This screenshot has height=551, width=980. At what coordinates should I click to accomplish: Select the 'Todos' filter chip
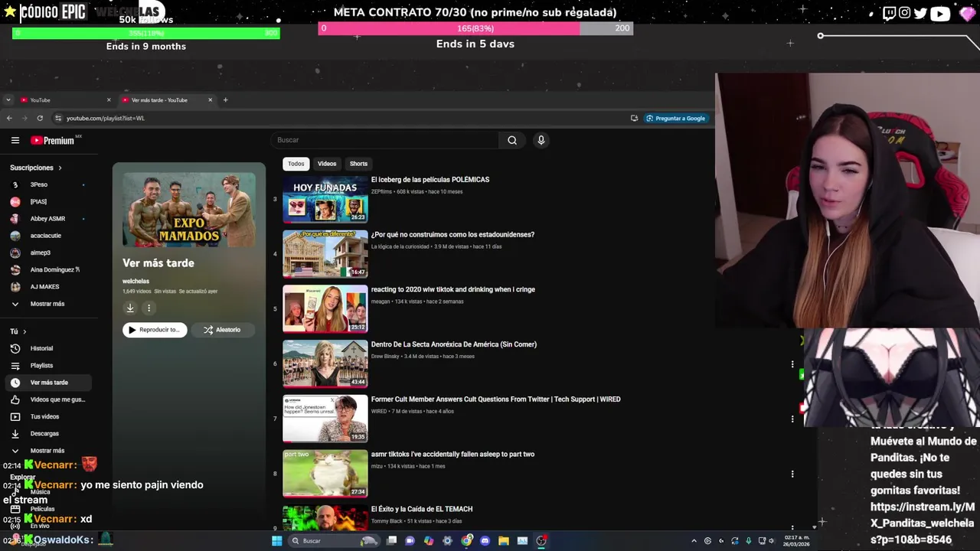(296, 164)
